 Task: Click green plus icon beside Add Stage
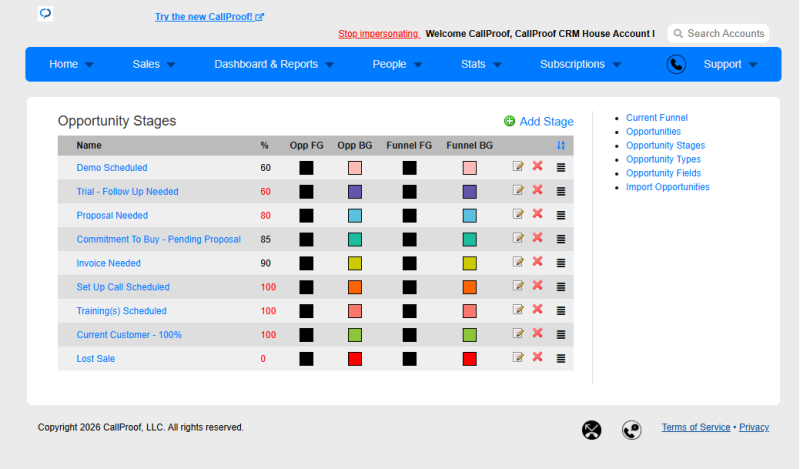pos(509,121)
